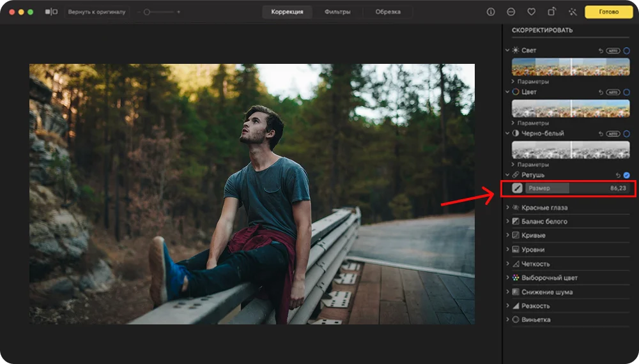
Task: Switch to the Обрезка tab
Action: pyautogui.click(x=388, y=11)
